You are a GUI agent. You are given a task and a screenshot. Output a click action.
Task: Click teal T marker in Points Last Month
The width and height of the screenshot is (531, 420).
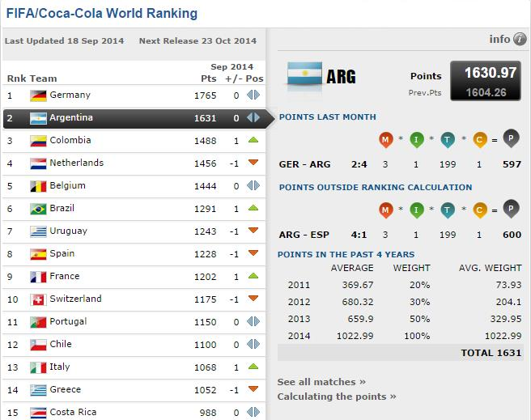pyautogui.click(x=448, y=139)
